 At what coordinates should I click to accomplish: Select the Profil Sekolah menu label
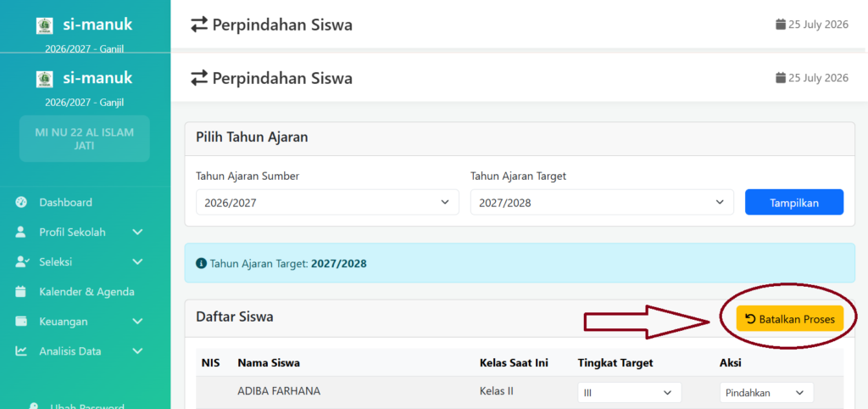click(72, 233)
